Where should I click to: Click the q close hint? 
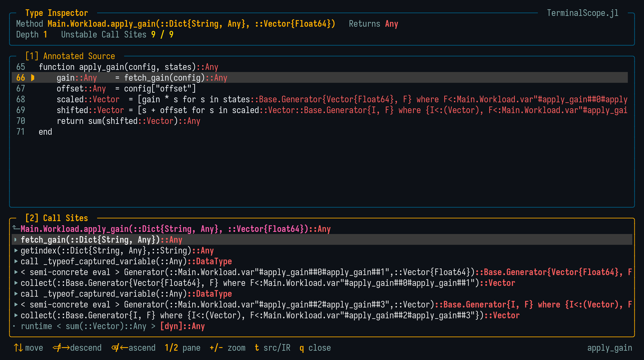pyautogui.click(x=315, y=348)
